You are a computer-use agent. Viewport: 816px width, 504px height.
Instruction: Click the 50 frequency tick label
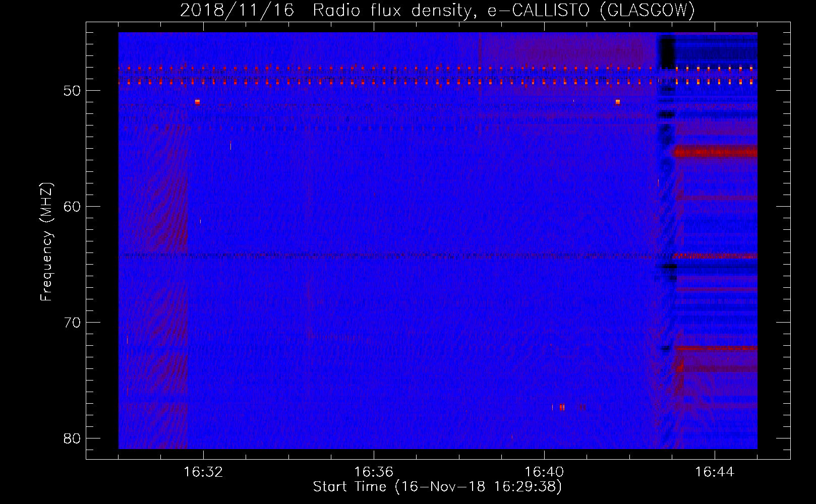pos(72,91)
